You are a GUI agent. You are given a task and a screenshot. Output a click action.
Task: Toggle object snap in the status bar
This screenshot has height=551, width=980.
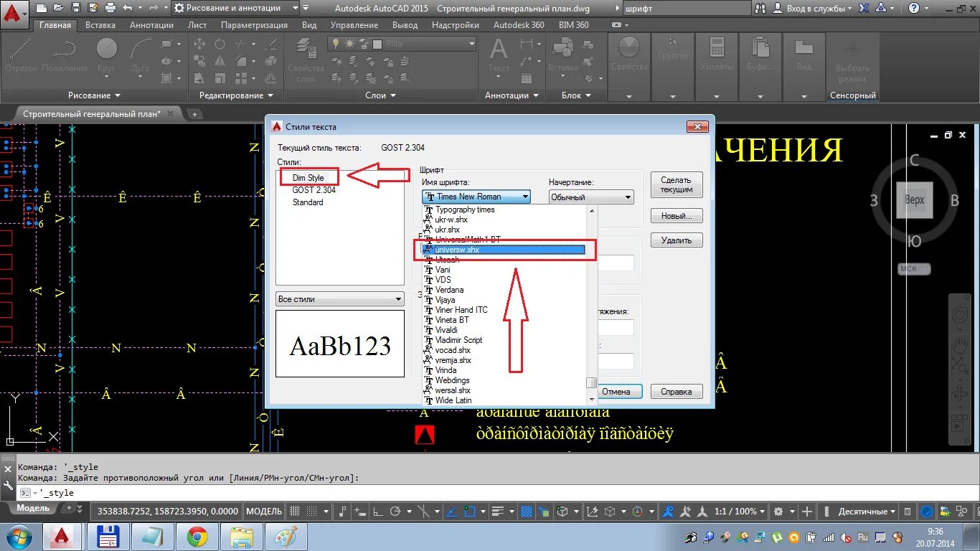[468, 512]
